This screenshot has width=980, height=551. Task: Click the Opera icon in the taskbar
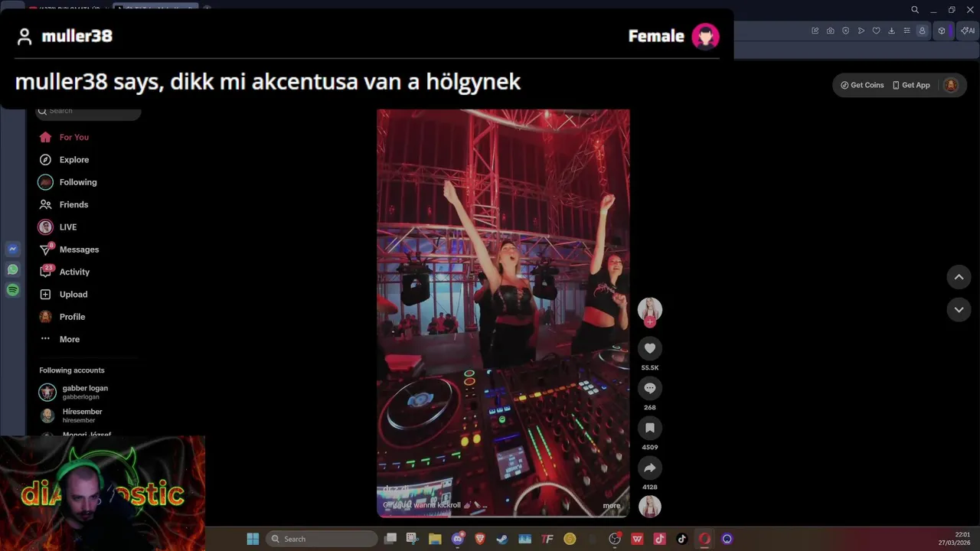[x=704, y=539]
